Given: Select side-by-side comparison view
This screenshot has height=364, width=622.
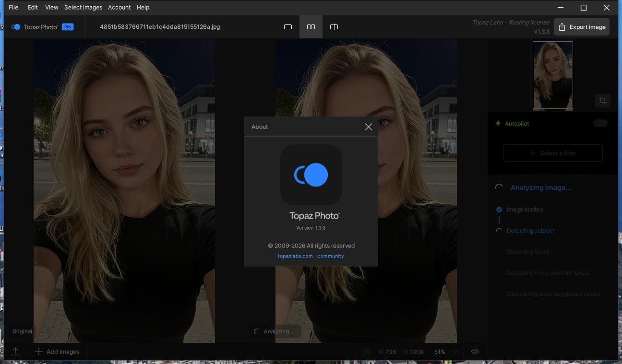Looking at the screenshot, I should click(x=311, y=27).
